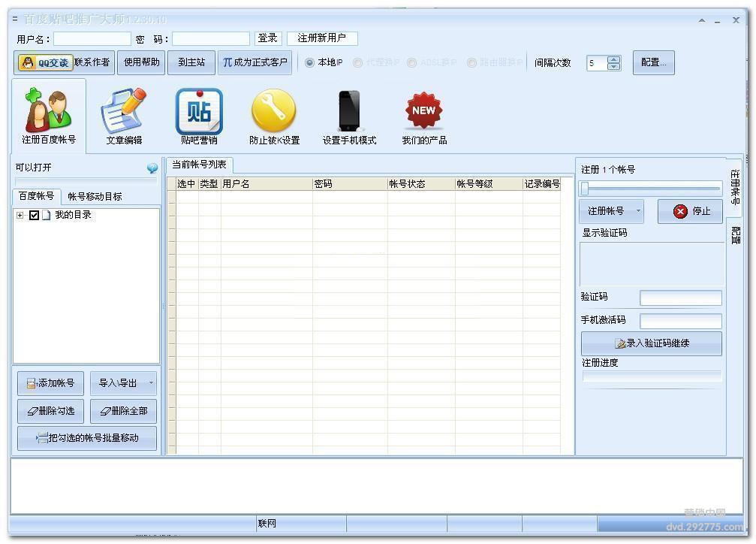Select the 设置手机模式 phone icon
The width and height of the screenshot is (756, 544).
349,113
